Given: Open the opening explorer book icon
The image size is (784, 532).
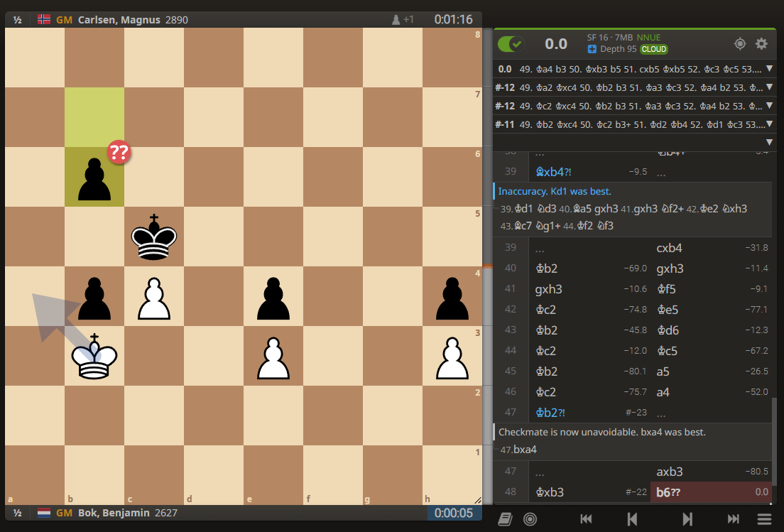Looking at the screenshot, I should pos(504,519).
